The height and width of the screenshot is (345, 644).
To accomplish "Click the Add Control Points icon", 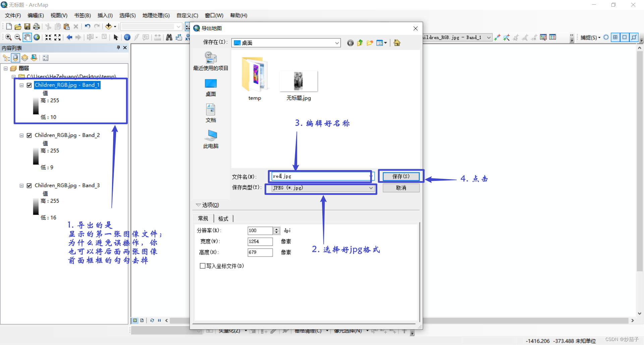I will [497, 37].
